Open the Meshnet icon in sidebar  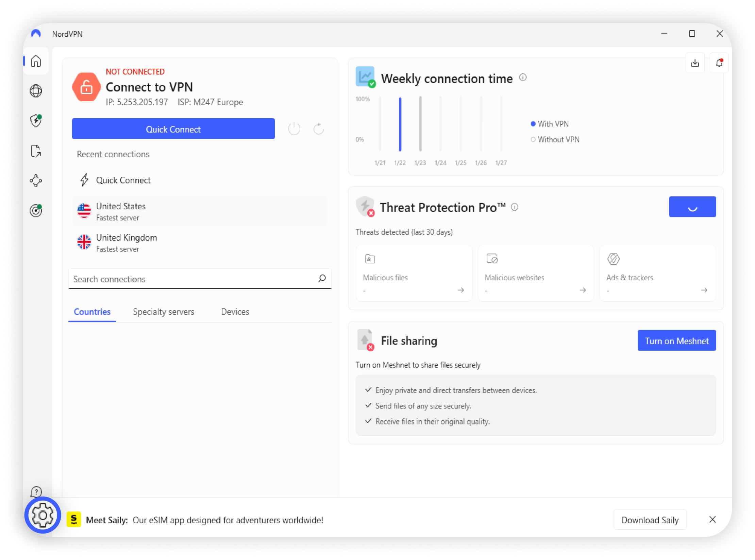point(36,180)
